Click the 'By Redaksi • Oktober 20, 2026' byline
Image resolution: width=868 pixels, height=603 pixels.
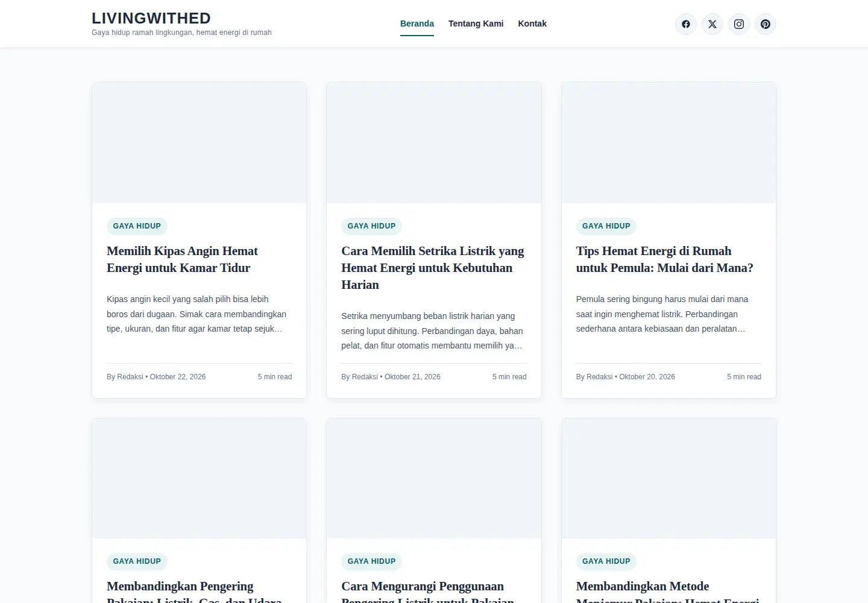pos(625,377)
